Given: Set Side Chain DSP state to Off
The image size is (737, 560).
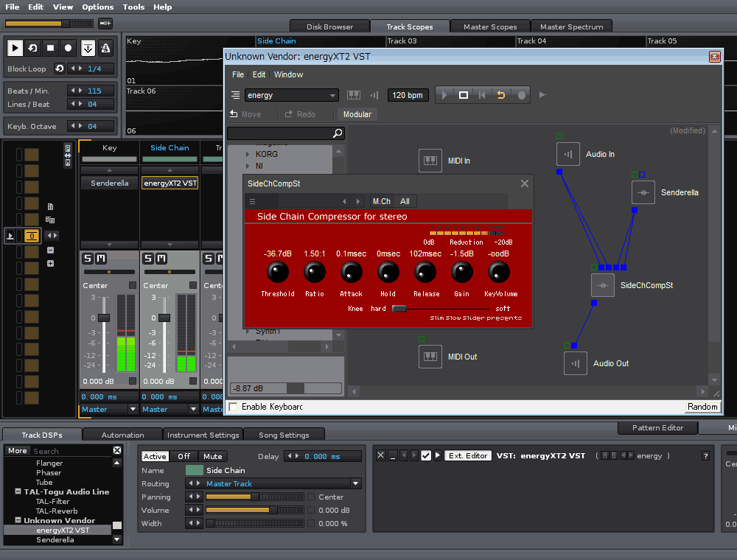Looking at the screenshot, I should pyautogui.click(x=184, y=456).
